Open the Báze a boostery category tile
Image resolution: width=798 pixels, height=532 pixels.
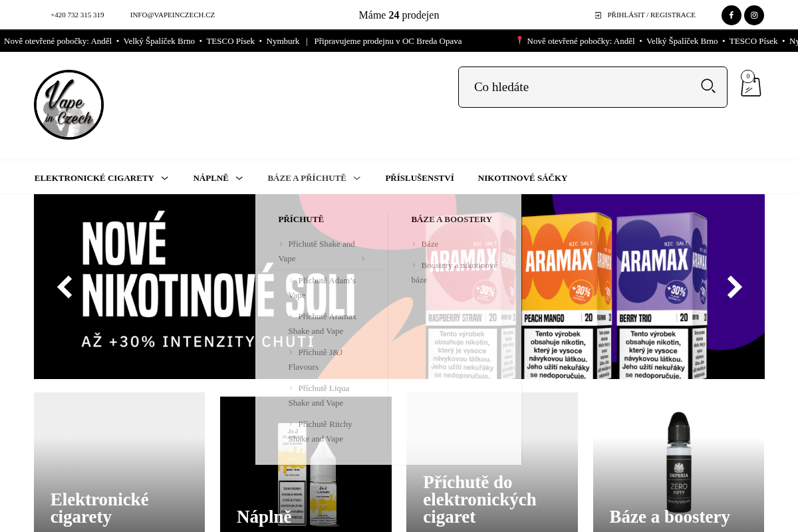coord(678,462)
